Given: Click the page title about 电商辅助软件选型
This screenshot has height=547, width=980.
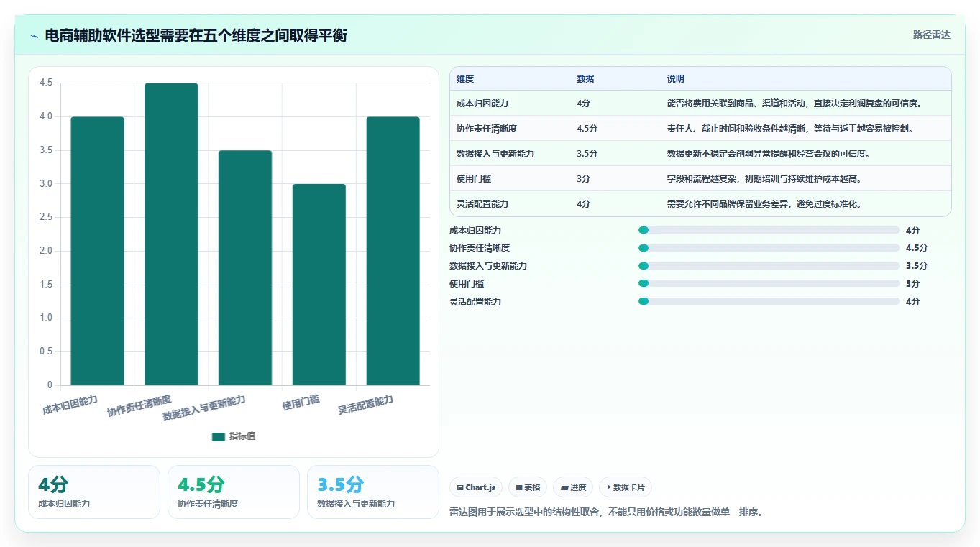Looking at the screenshot, I should 196,35.
